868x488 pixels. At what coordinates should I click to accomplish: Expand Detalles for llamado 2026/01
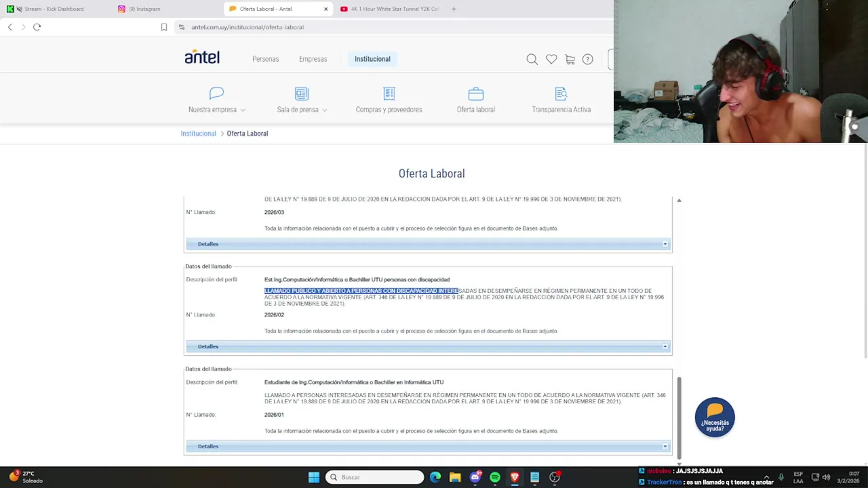pyautogui.click(x=428, y=446)
